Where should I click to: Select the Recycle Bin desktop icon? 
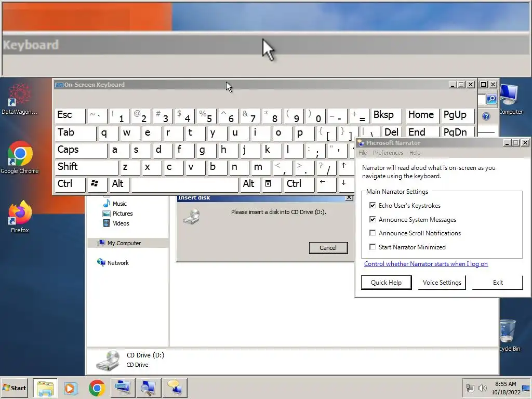click(x=510, y=335)
